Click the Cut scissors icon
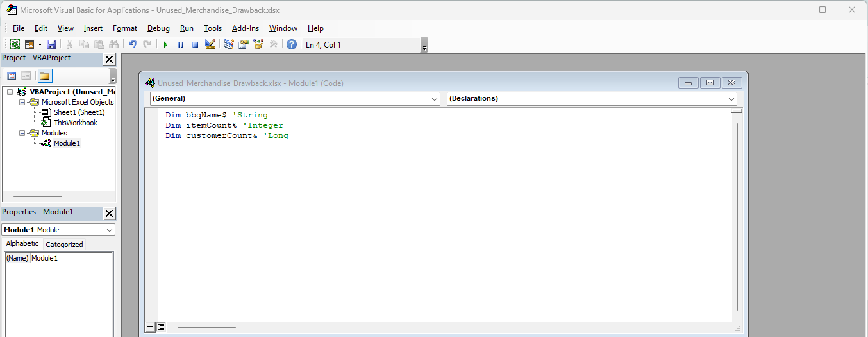868x337 pixels. [69, 44]
